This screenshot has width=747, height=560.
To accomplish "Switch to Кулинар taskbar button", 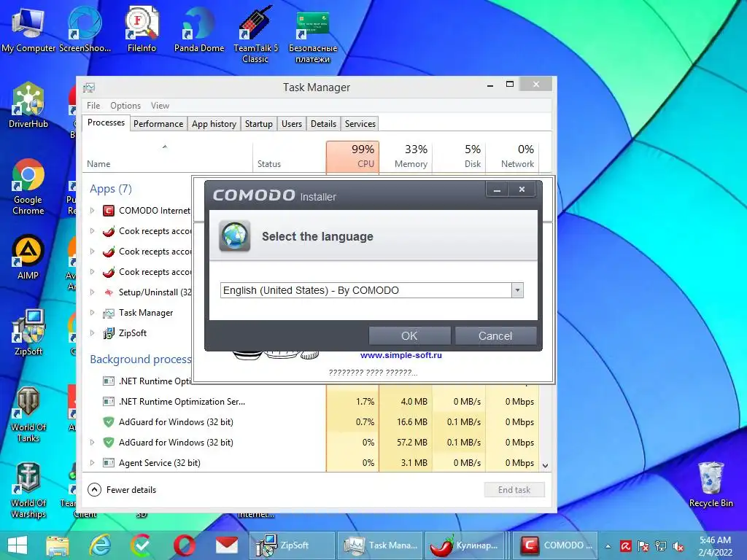I will (x=465, y=545).
